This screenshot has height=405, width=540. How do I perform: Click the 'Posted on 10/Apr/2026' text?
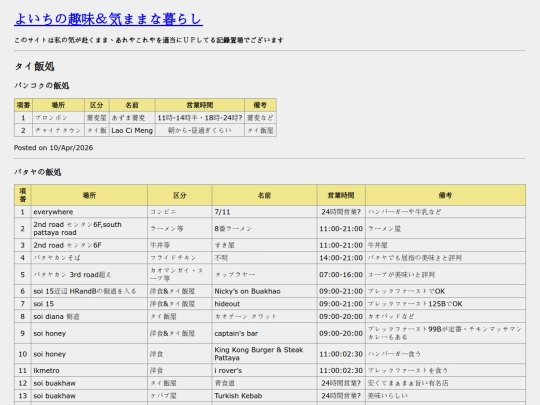click(x=53, y=148)
